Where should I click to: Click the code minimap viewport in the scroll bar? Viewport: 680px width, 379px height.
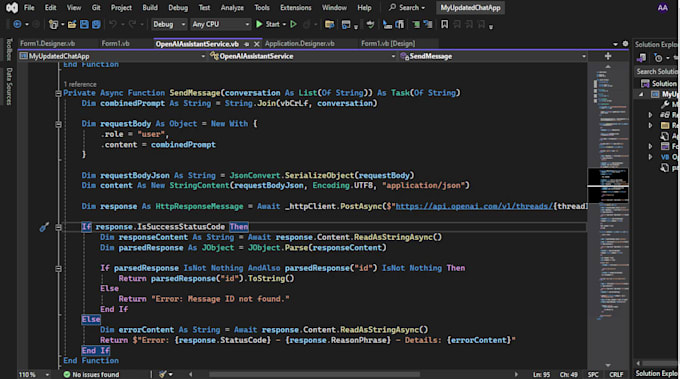click(608, 186)
